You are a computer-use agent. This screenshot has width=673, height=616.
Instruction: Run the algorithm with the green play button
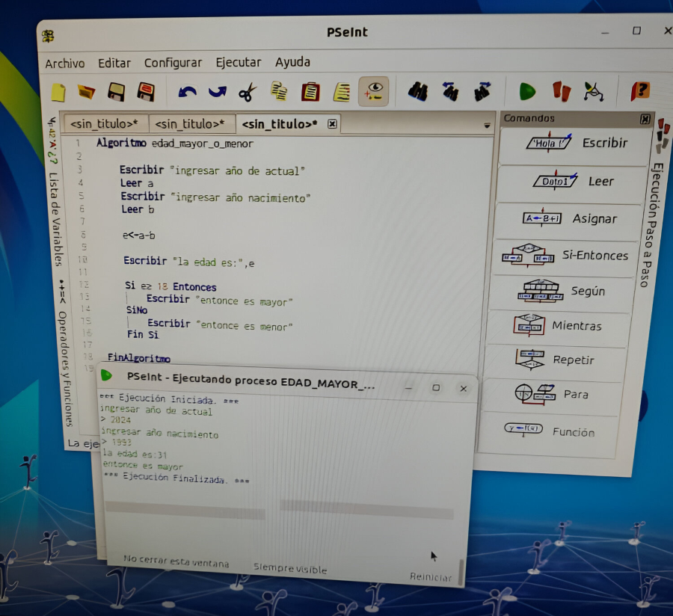(527, 91)
